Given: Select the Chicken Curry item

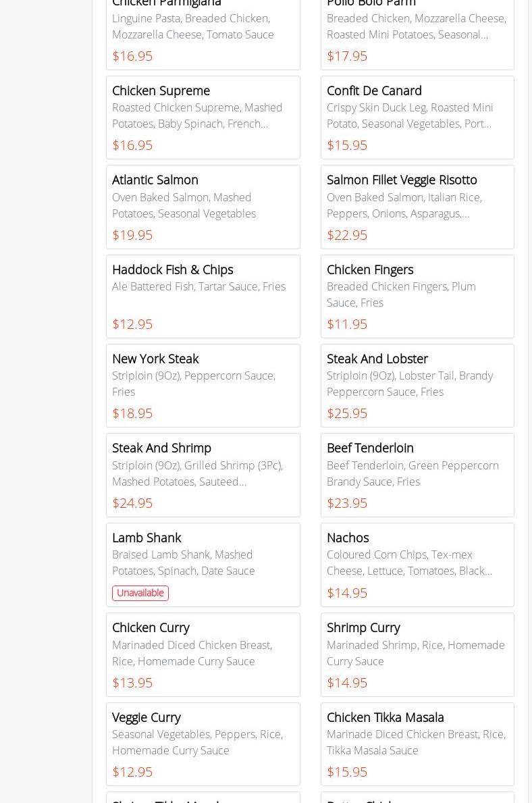Looking at the screenshot, I should click(203, 654).
